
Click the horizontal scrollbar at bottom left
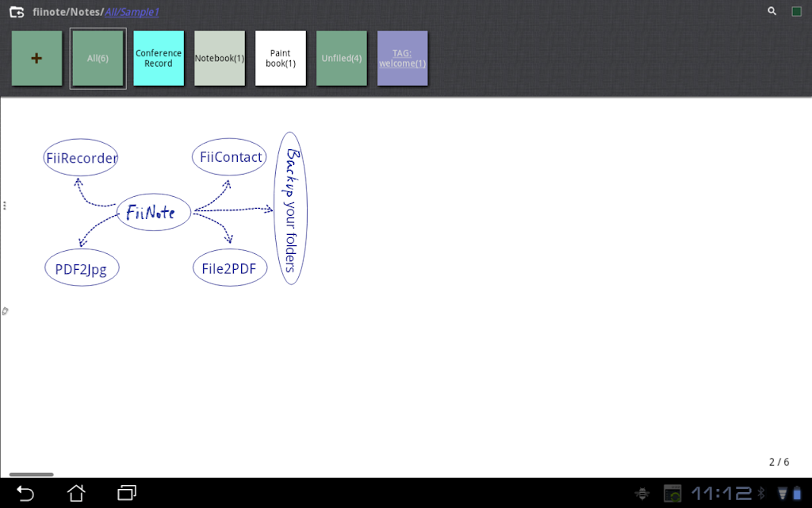(31, 475)
